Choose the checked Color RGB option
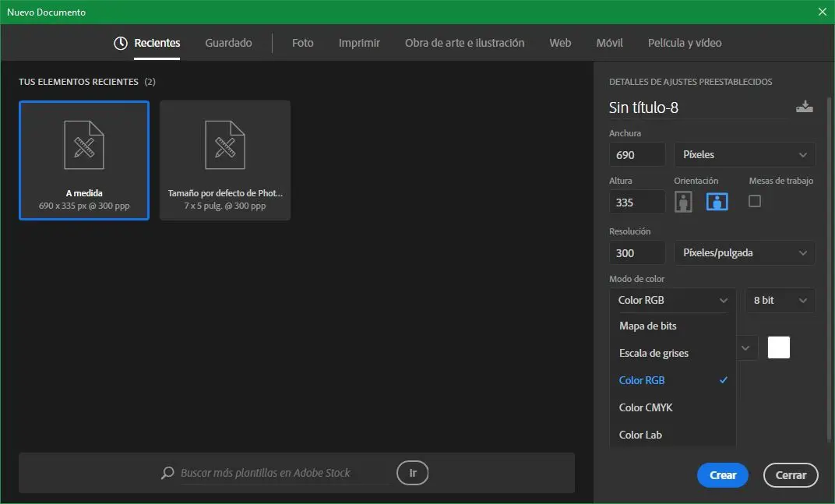This screenshot has height=504, width=835. 672,380
